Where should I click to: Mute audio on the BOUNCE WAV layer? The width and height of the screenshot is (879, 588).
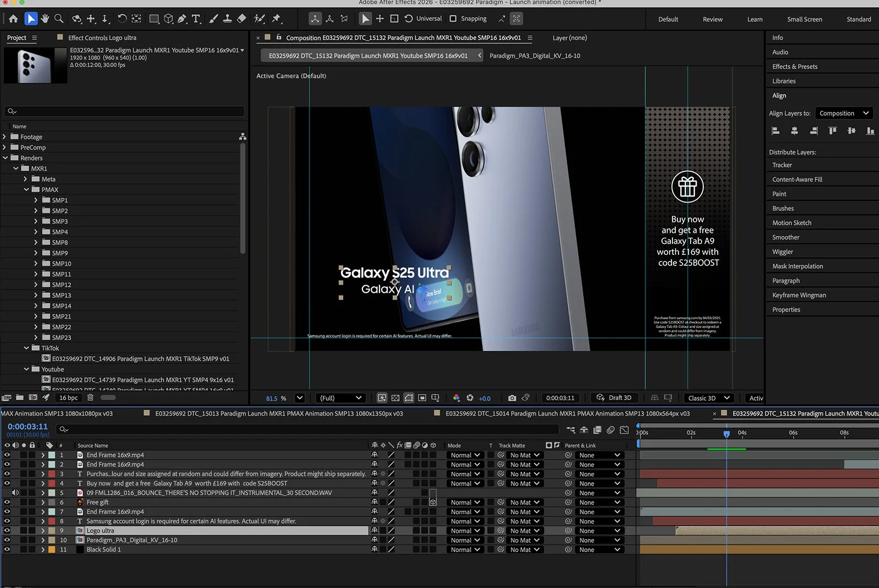15,493
